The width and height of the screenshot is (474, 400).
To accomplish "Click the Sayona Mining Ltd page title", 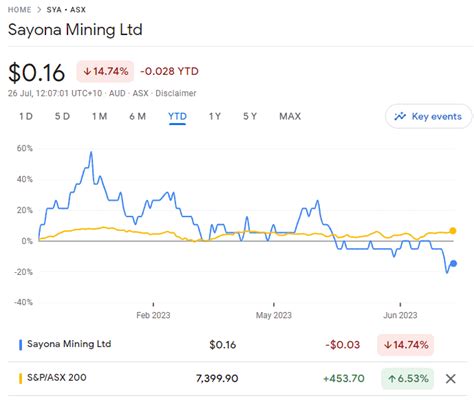I will pyautogui.click(x=75, y=30).
